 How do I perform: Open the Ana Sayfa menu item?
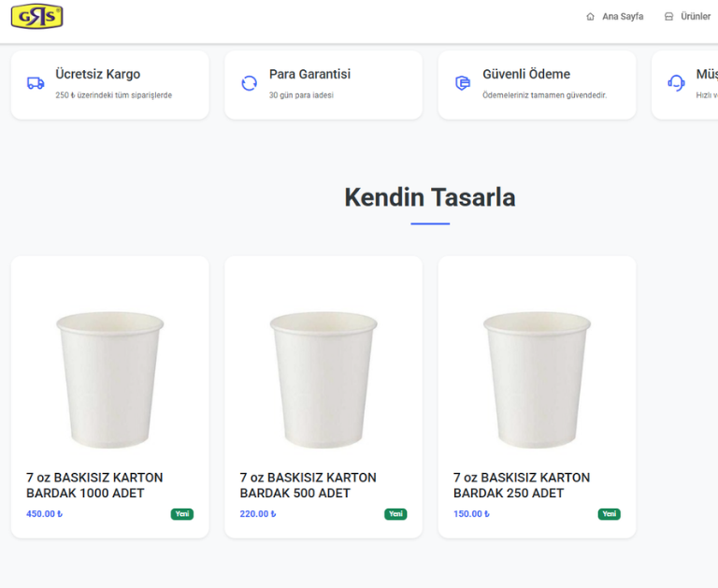click(623, 17)
